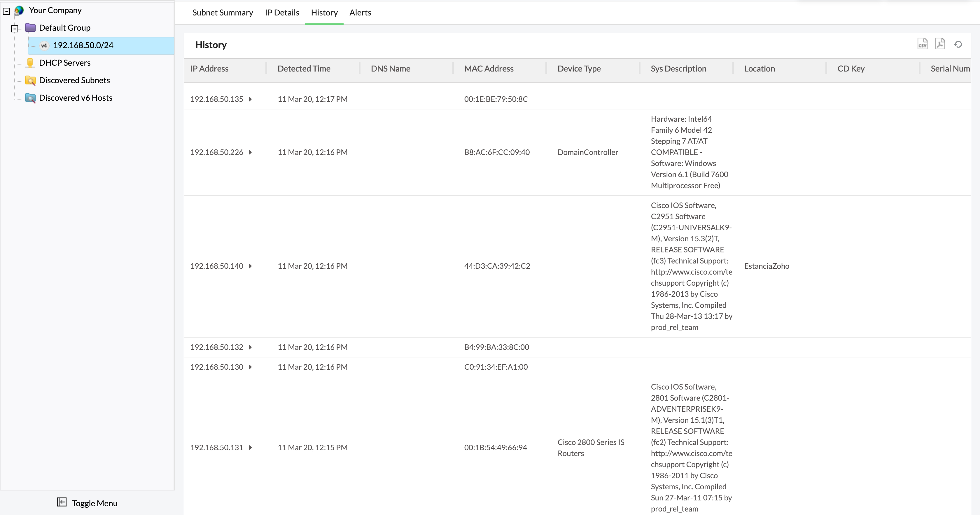
Task: Click the Toggle Menu collapse icon
Action: pos(62,502)
